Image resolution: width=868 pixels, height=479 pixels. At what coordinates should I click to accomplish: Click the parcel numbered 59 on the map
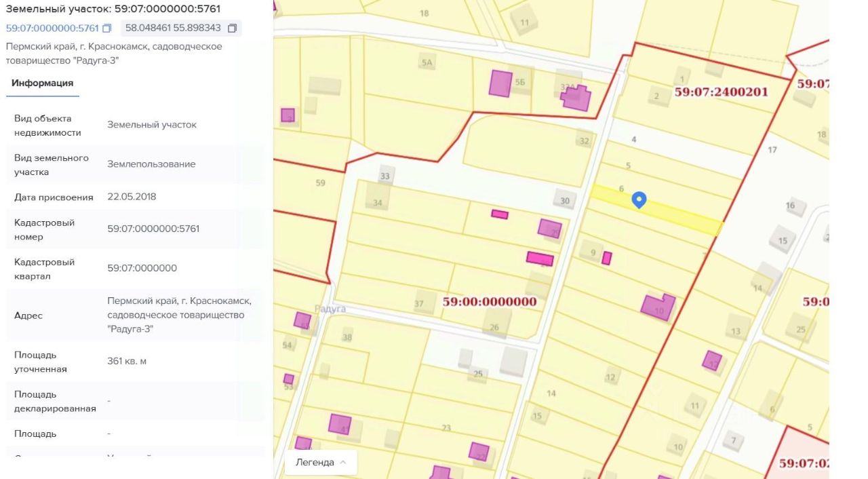[321, 183]
